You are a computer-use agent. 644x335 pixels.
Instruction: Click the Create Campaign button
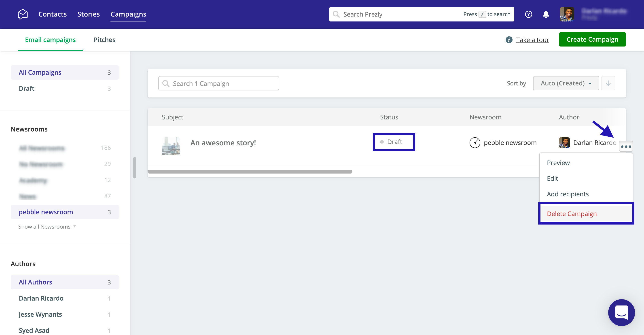(x=592, y=39)
